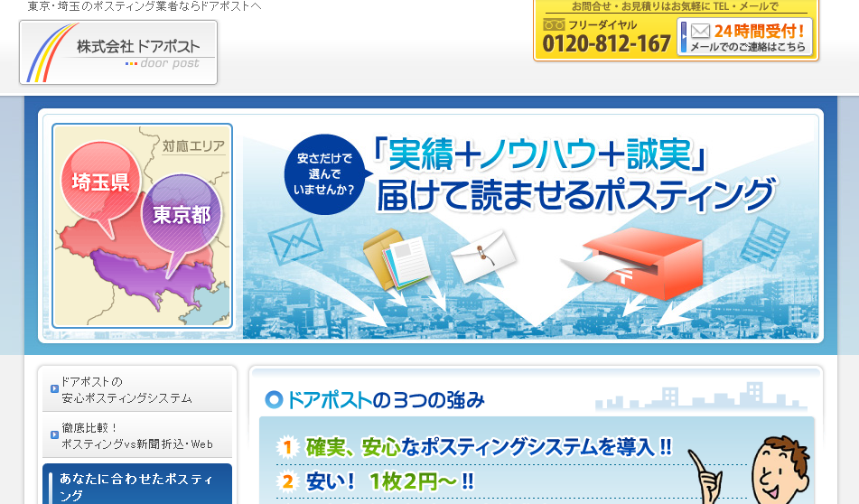Click the city skyline graphic beside the heading
This screenshot has height=504, width=859.
pos(701,397)
